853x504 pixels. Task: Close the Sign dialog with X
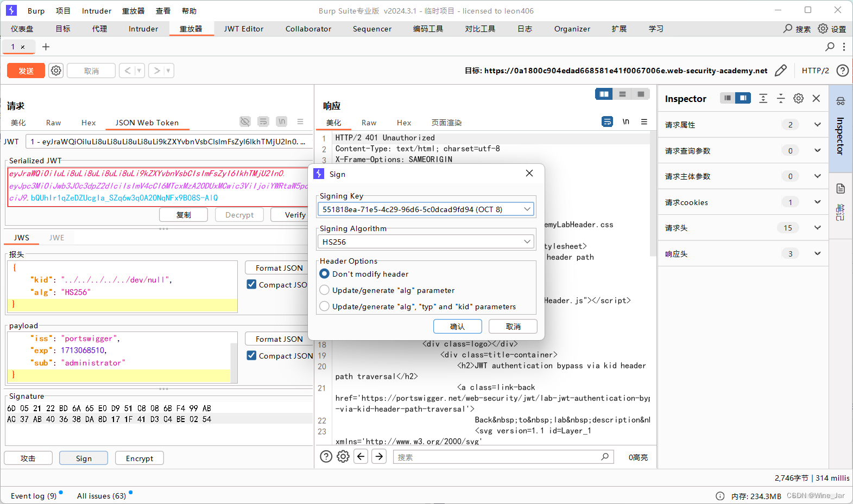click(529, 173)
